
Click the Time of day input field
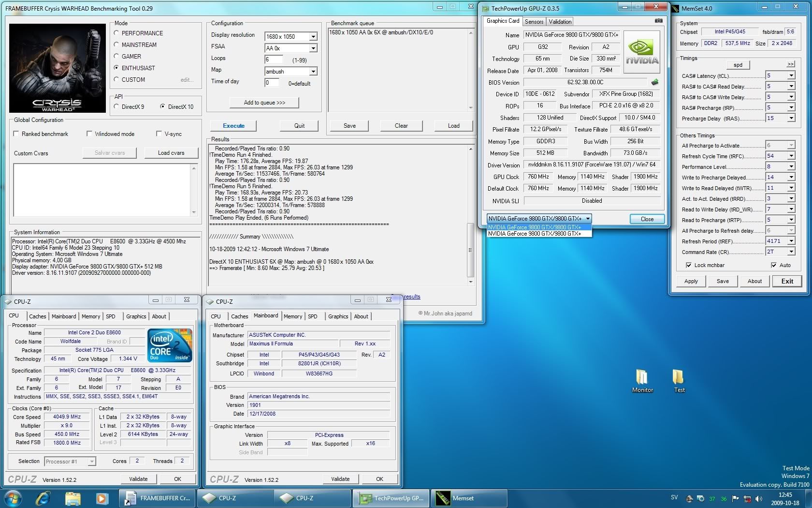pos(272,83)
